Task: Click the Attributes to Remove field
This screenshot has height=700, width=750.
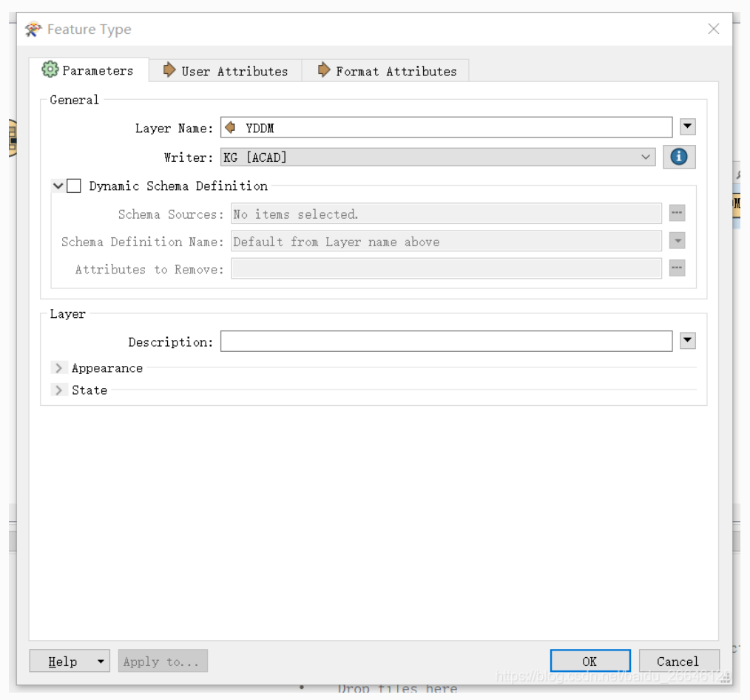Action: (x=446, y=268)
